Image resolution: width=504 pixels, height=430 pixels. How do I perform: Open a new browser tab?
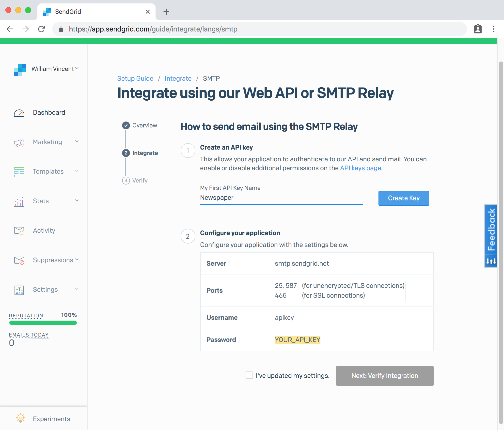coord(166,12)
